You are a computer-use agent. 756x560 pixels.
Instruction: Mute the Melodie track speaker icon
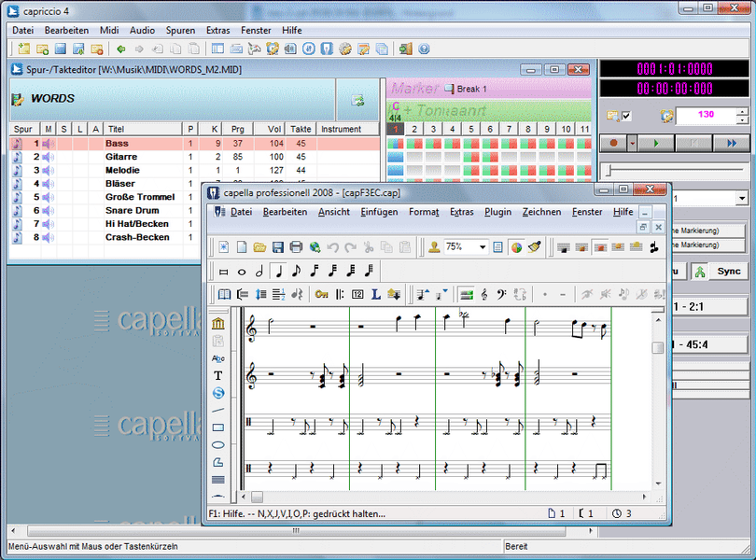point(49,170)
